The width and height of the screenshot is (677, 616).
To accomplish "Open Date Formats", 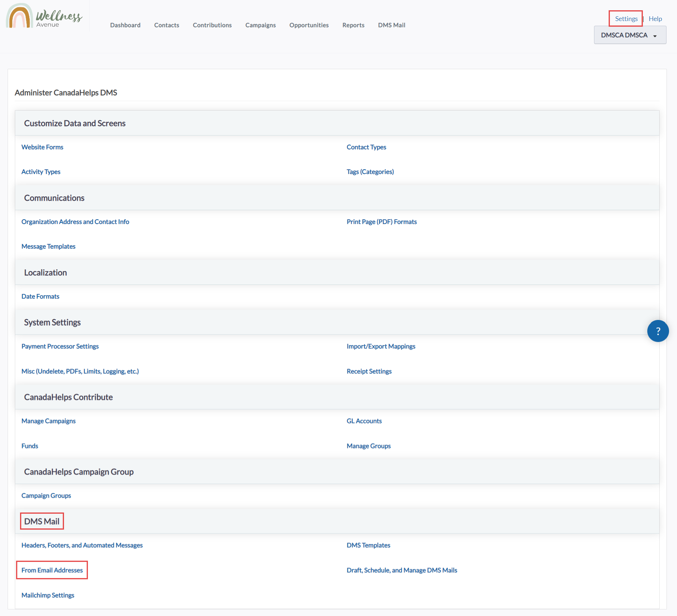I will point(40,296).
